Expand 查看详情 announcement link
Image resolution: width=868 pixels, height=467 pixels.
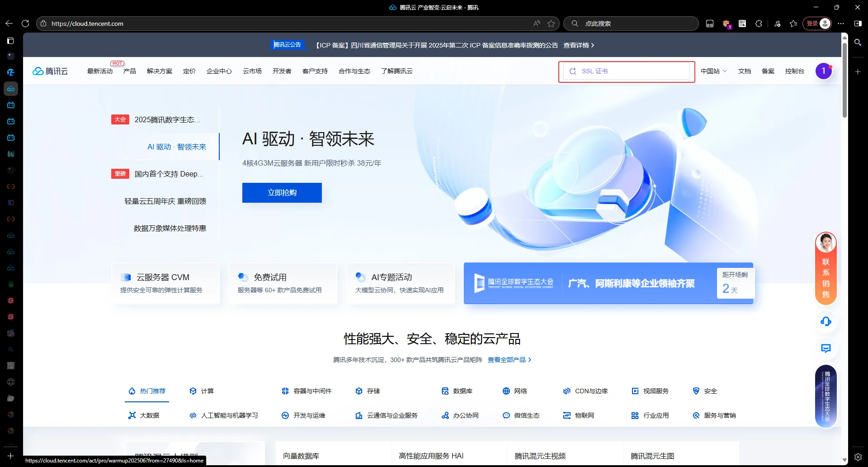[x=578, y=45]
